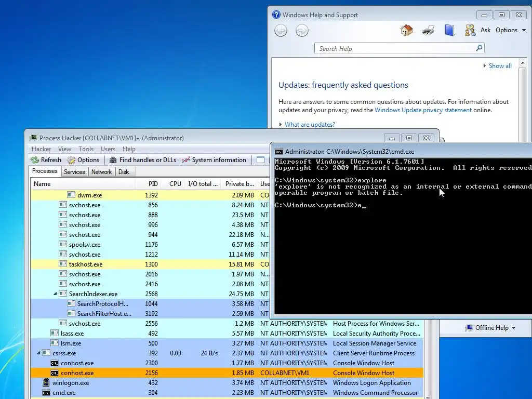Go back in Windows Help and Support
Viewport: 532px width, 399px height.
281,31
